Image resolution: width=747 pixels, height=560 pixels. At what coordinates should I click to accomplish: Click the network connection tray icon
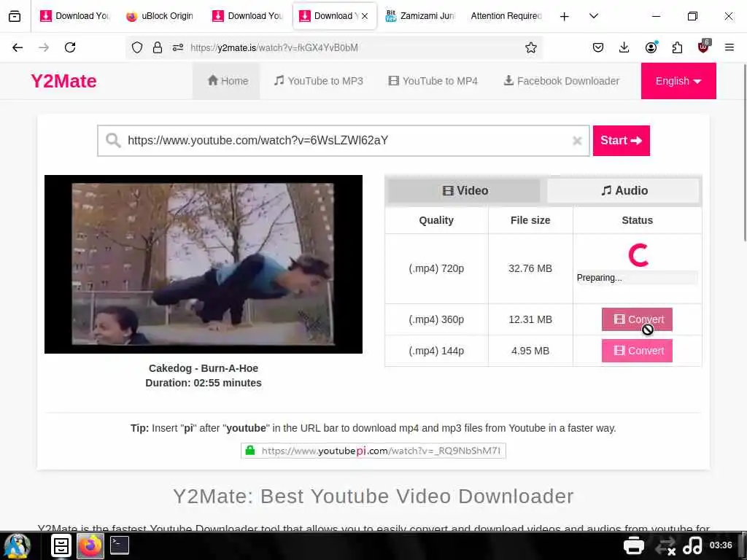coord(665,545)
